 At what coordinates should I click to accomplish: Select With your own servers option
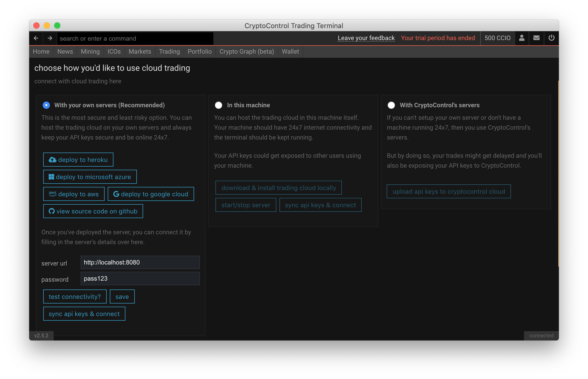46,105
